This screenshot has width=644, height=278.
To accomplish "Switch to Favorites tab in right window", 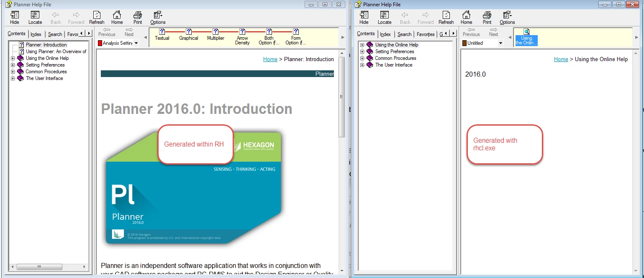I will click(426, 34).
